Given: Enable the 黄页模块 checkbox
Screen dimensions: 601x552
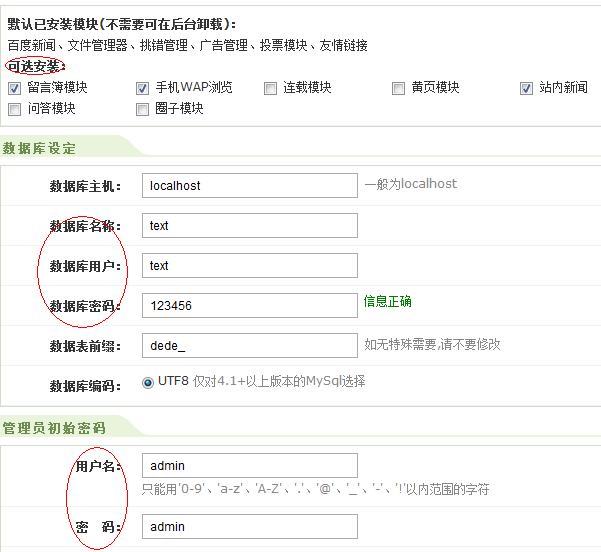Looking at the screenshot, I should (399, 88).
